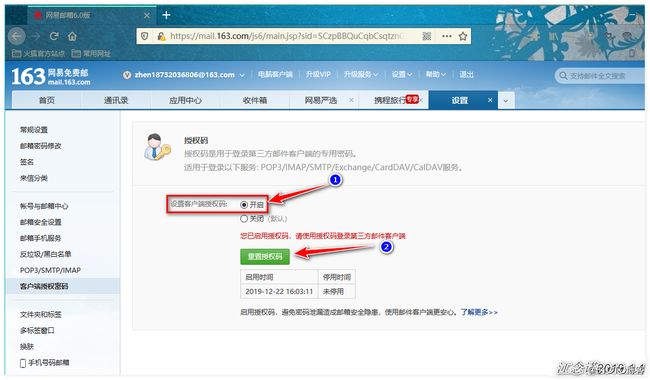Screen dimensions: 650x380
Task: Open the 常用网址 bookmark folder
Action: pos(91,53)
